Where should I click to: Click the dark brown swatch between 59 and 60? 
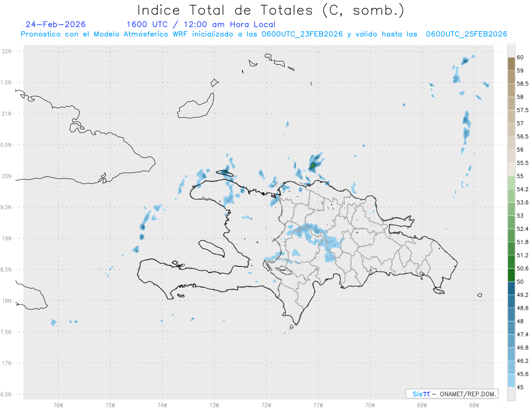511,64
